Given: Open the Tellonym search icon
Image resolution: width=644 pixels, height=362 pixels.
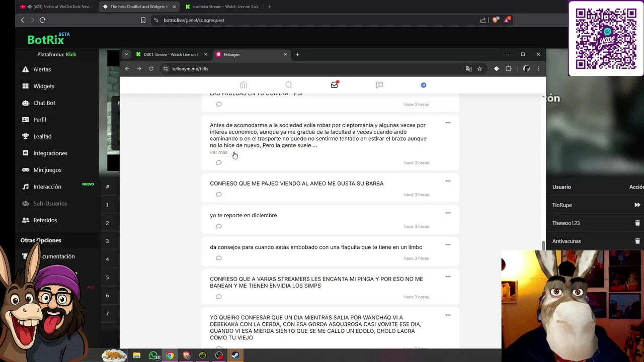Looking at the screenshot, I should pyautogui.click(x=289, y=85).
